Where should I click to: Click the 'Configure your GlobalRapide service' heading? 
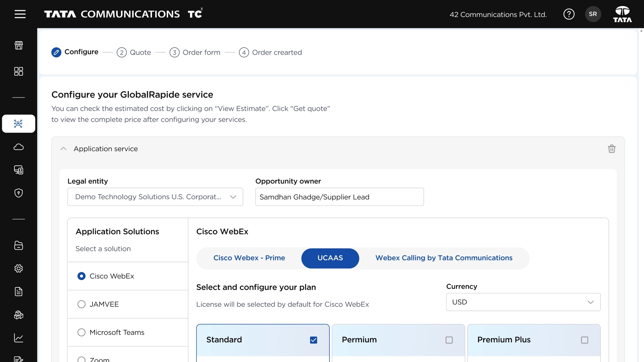coord(132,95)
